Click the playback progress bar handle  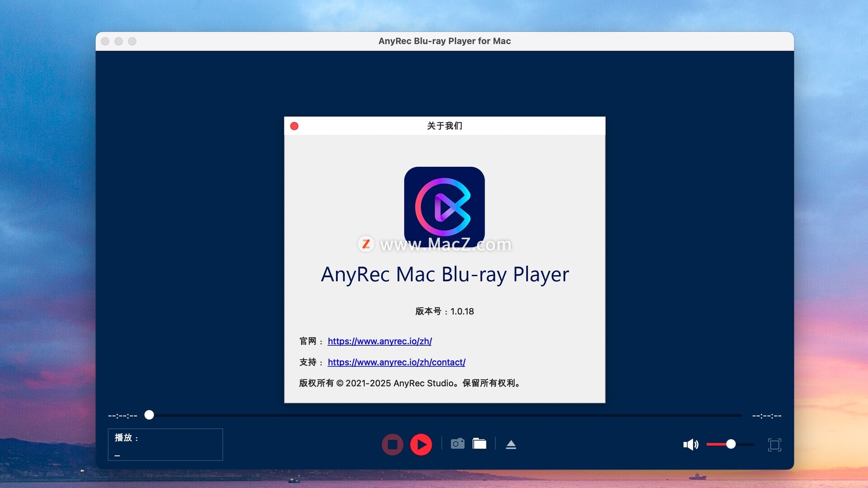(149, 415)
